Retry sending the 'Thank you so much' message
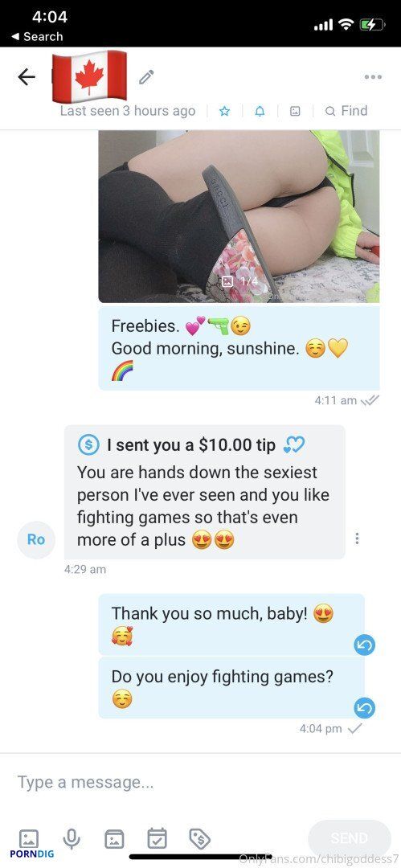Viewport: 401px width, 868px height. pyautogui.click(x=365, y=645)
